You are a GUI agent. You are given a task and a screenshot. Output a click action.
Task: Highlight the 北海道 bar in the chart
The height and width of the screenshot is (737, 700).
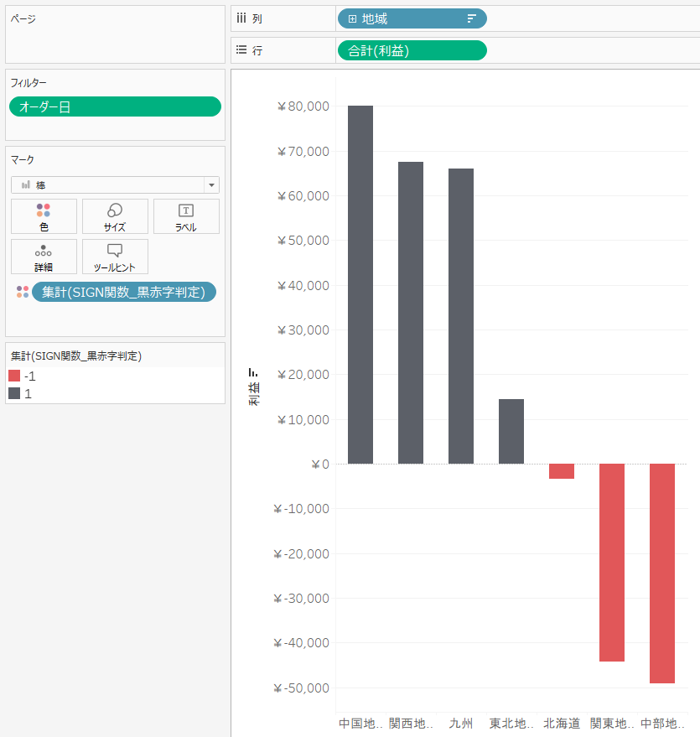coord(560,471)
